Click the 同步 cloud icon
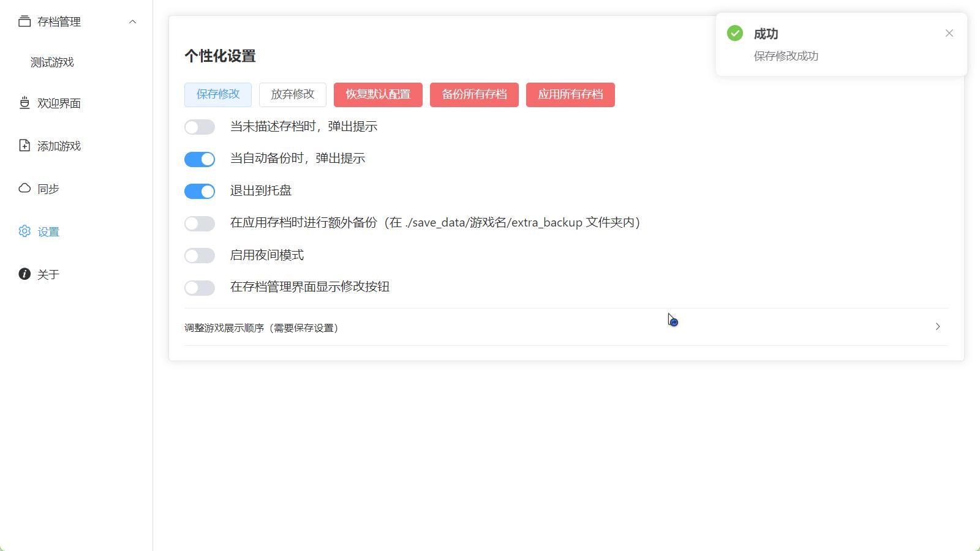This screenshot has height=551, width=980. 23,189
